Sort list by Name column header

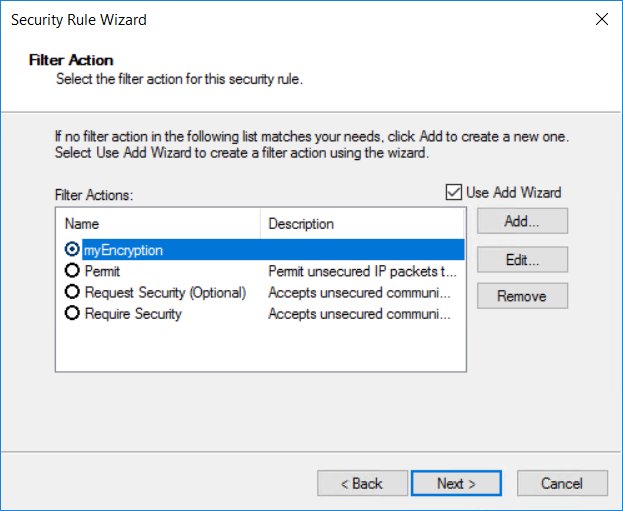[160, 224]
